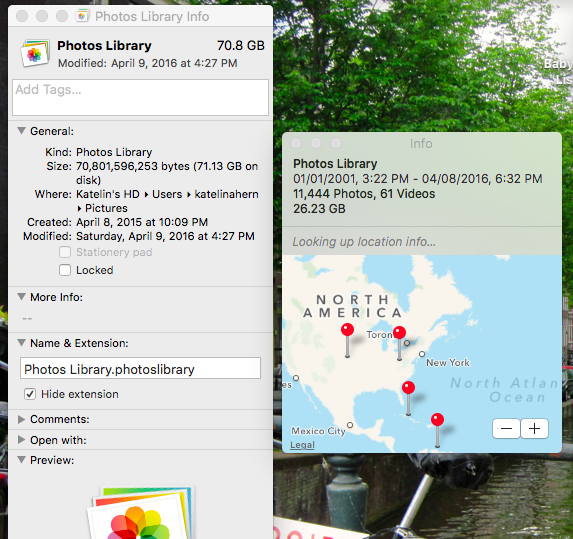
Task: Click the large Photos preview thumbnail
Action: click(141, 512)
